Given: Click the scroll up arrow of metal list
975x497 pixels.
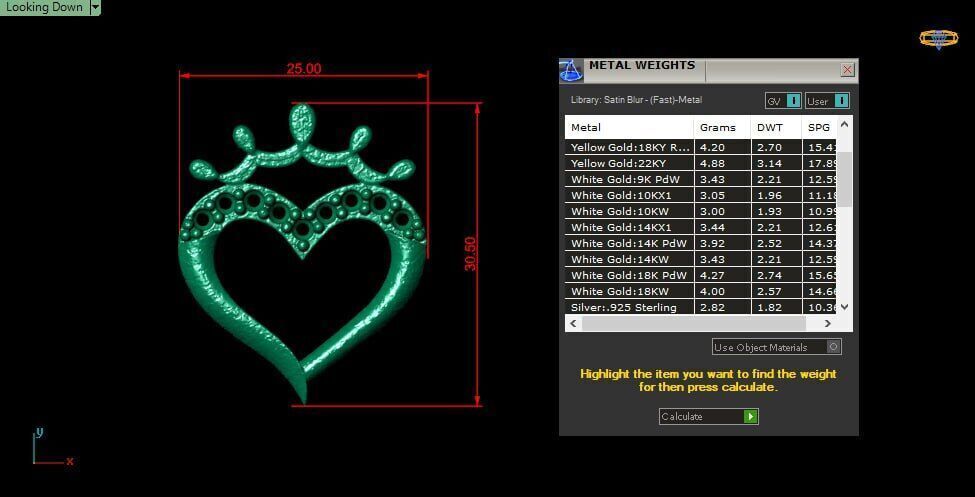Looking at the screenshot, I should tap(844, 124).
